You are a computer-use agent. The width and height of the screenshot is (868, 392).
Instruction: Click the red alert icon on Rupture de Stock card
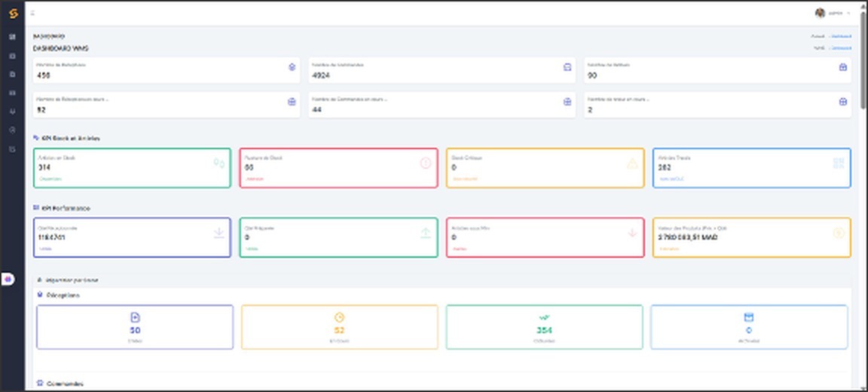426,164
